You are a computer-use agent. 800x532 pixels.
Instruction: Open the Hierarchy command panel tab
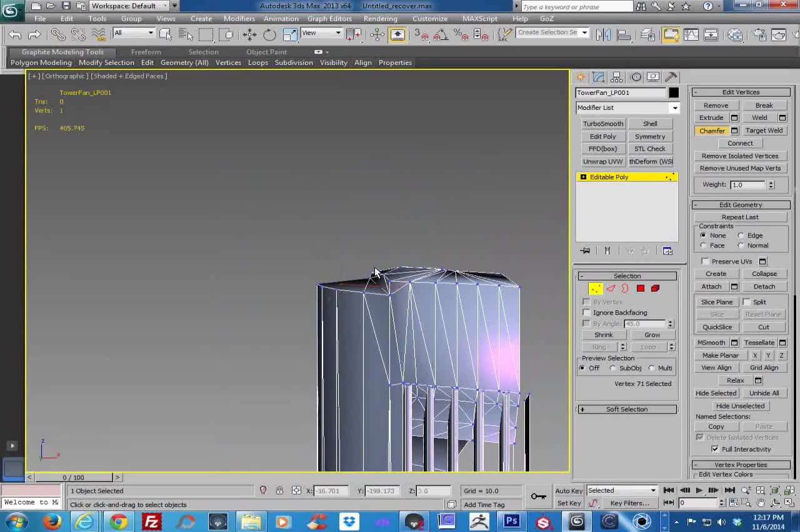pyautogui.click(x=617, y=77)
